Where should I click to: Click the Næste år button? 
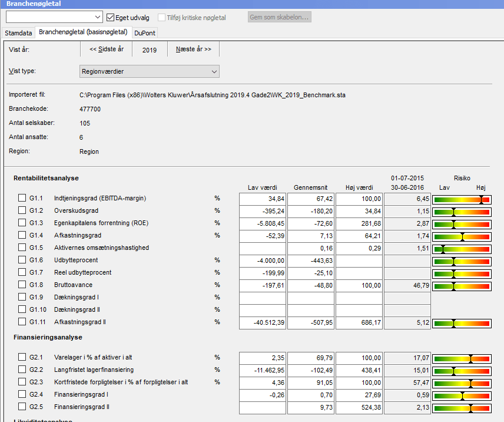click(193, 50)
